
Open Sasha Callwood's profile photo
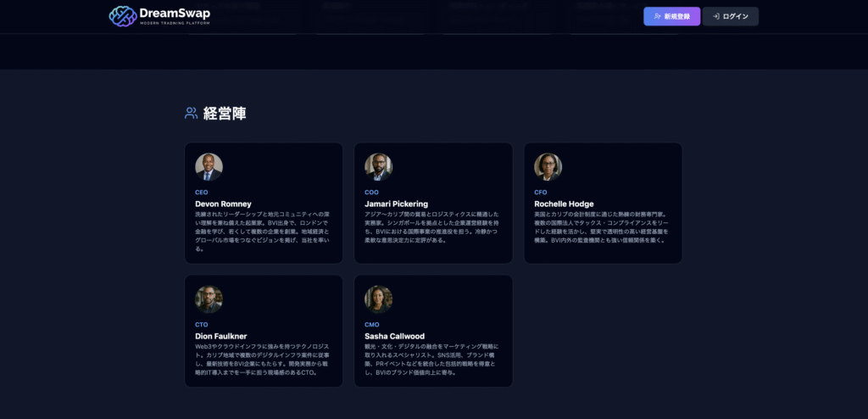pos(379,299)
